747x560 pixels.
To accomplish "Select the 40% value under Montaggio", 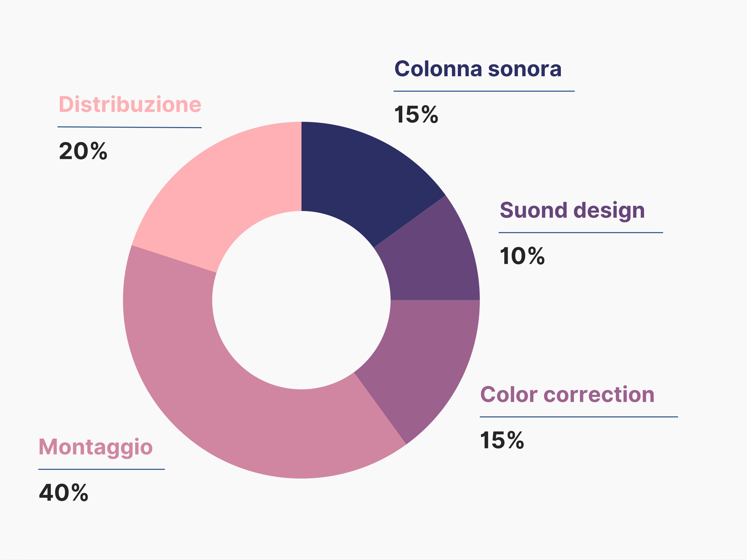I will coord(63,493).
